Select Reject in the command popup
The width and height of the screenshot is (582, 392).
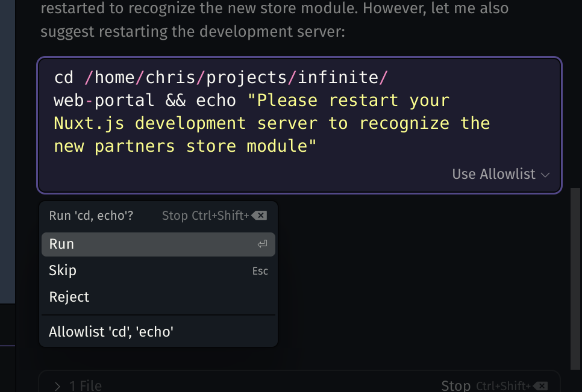69,297
